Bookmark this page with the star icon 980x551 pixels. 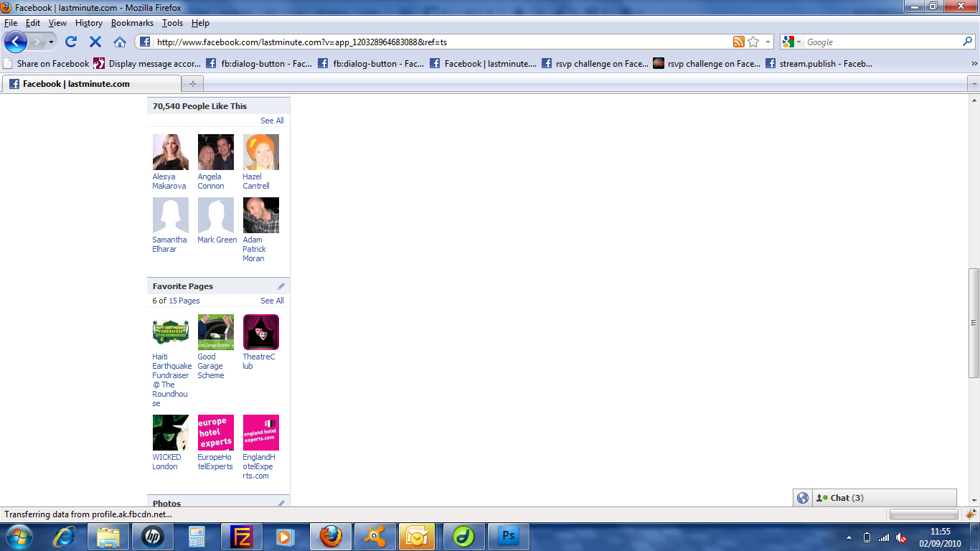click(x=753, y=42)
